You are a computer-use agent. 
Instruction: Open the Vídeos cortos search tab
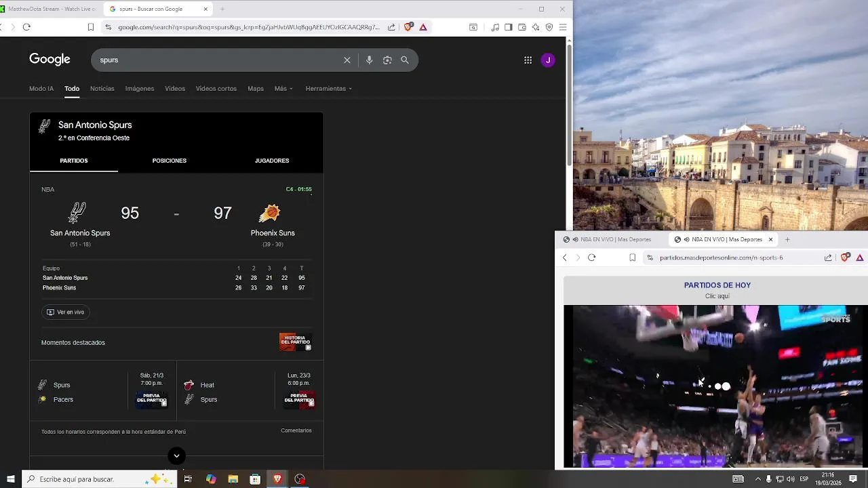(x=216, y=89)
